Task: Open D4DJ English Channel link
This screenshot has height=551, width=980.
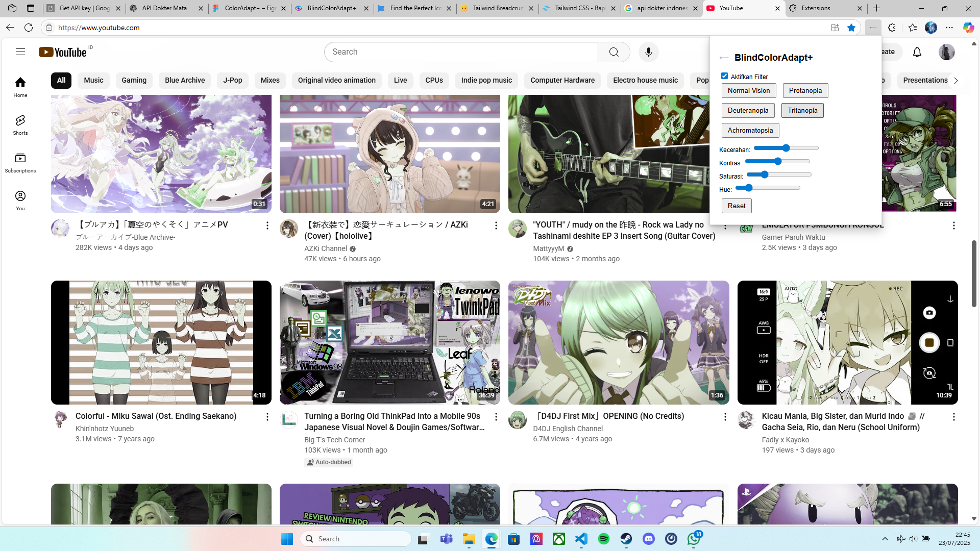Action: point(568,429)
